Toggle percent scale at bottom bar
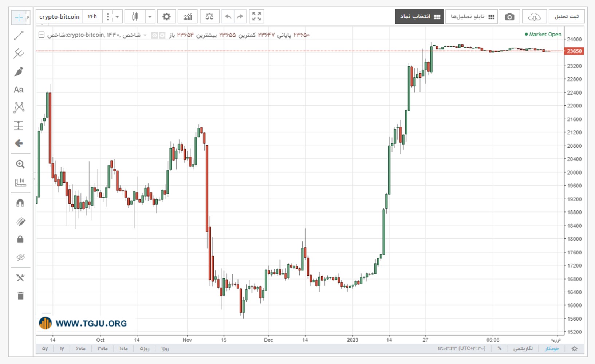 tap(499, 349)
